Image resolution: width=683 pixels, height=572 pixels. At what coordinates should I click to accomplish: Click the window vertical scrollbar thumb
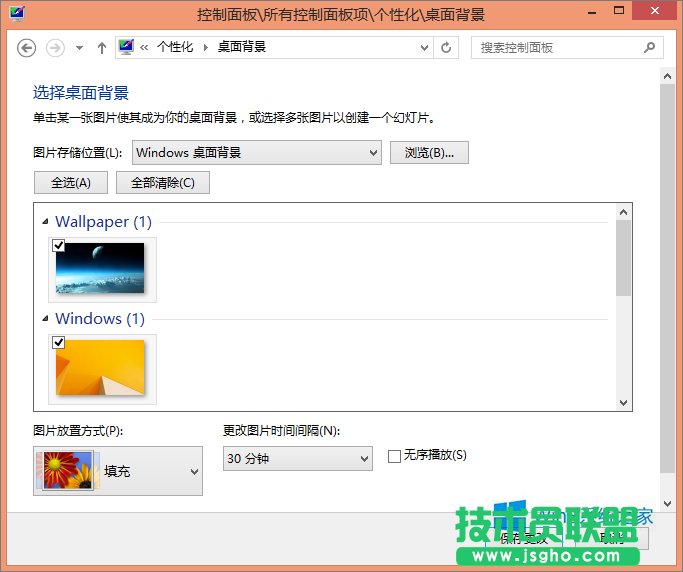pos(667,278)
